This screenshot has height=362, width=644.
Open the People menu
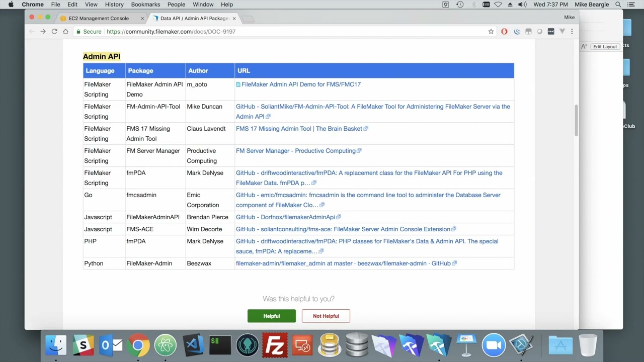pyautogui.click(x=176, y=5)
